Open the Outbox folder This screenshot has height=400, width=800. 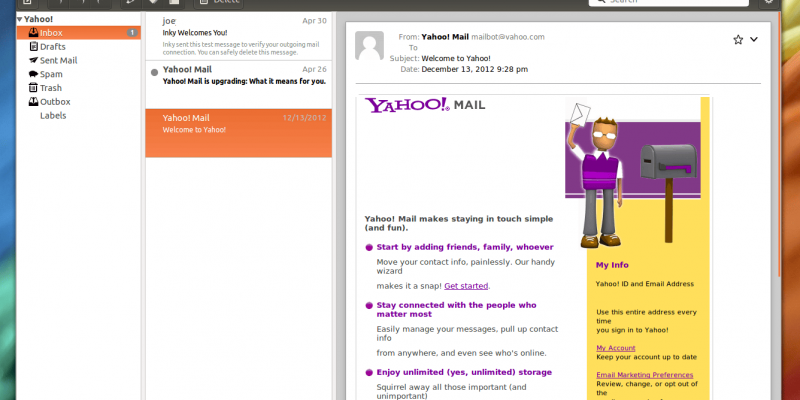pos(79,102)
